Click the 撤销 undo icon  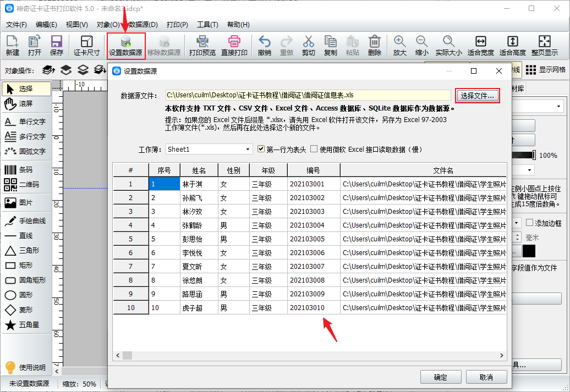coord(264,42)
